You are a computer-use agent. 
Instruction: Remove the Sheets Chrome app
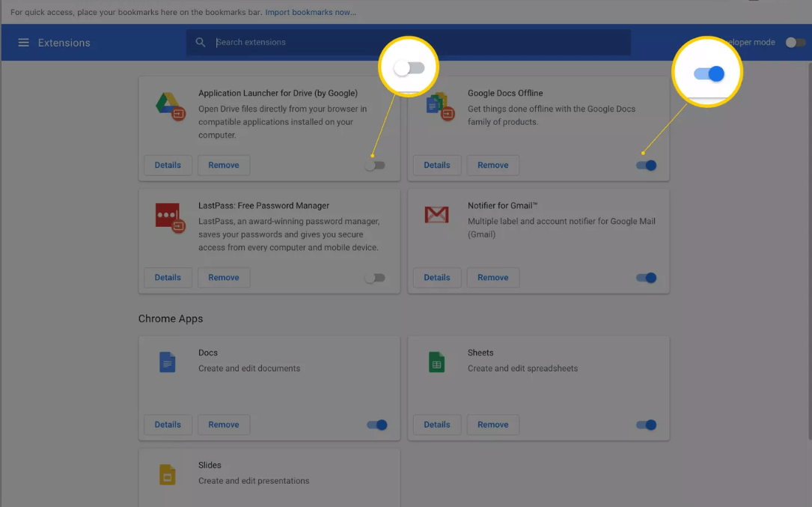click(x=493, y=425)
